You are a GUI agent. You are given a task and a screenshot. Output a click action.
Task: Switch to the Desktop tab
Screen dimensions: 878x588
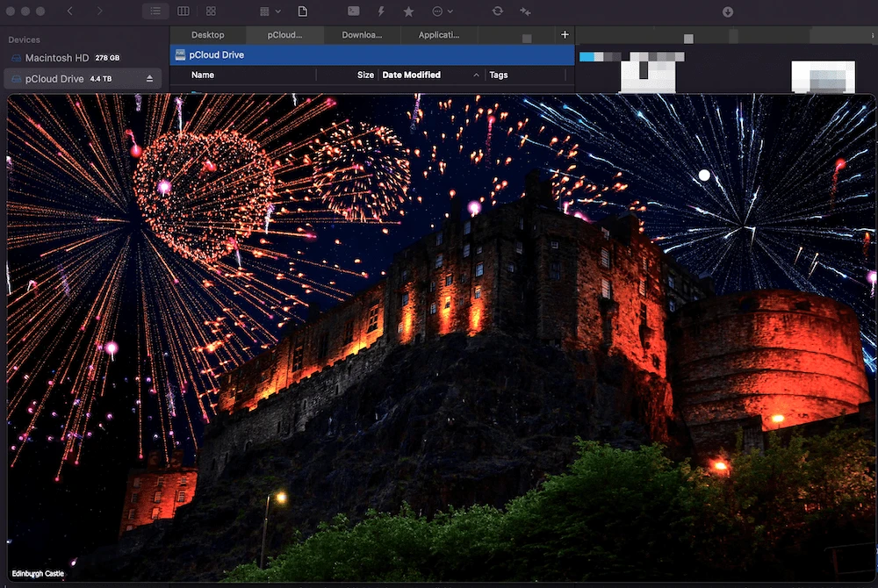[x=208, y=35]
